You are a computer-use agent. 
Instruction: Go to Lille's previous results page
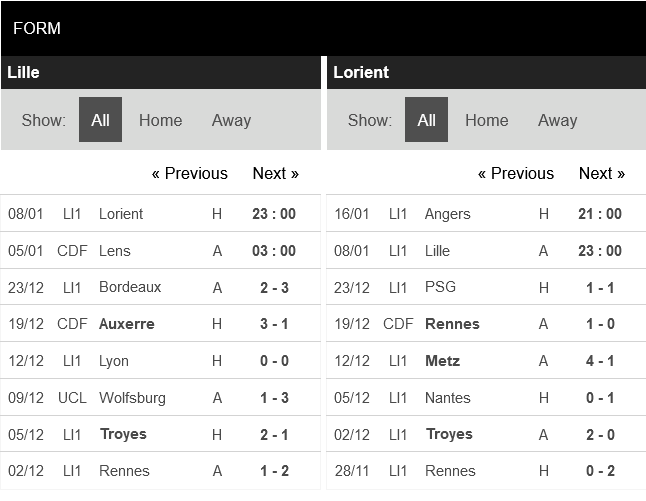pyautogui.click(x=190, y=173)
